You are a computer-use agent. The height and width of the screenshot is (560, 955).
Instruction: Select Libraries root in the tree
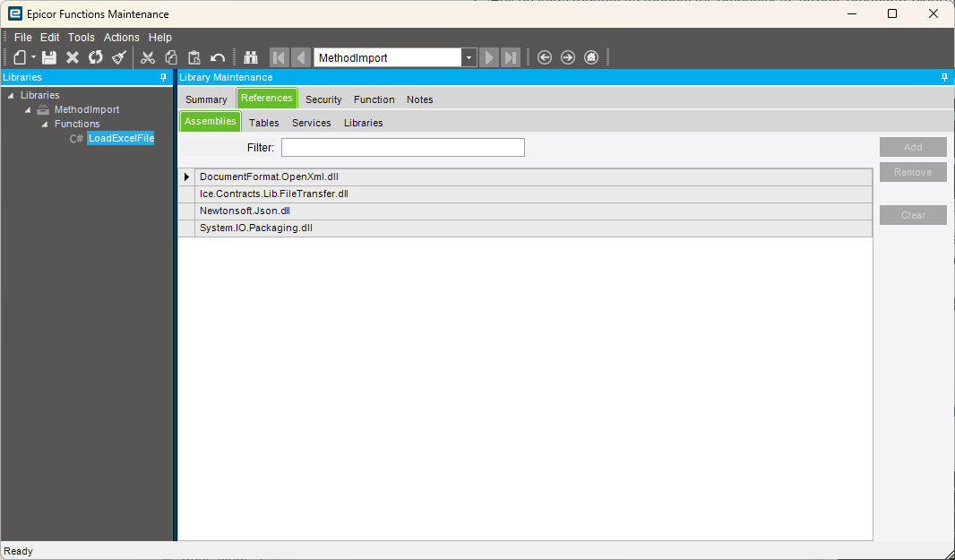[x=40, y=95]
